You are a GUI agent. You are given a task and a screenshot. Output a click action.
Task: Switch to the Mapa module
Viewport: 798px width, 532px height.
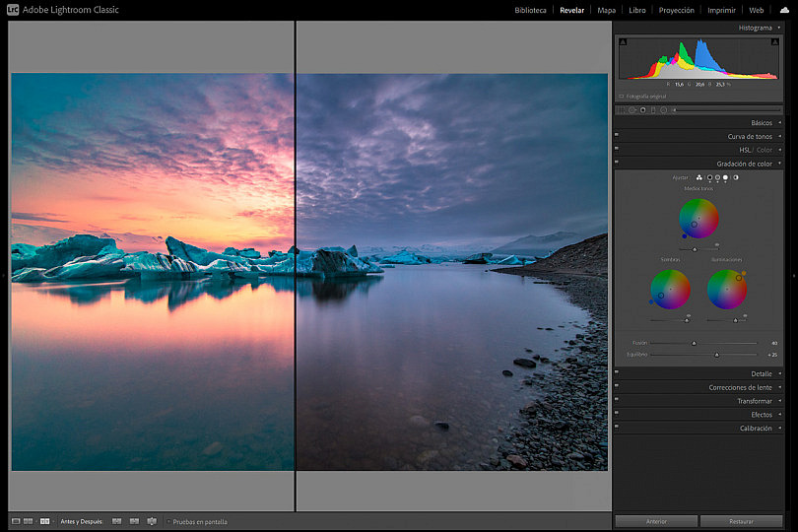(x=606, y=10)
